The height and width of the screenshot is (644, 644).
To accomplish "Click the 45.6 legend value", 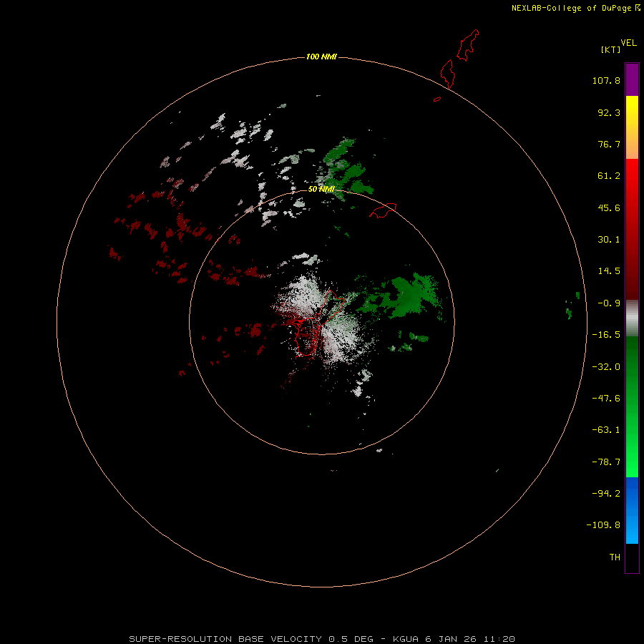I will (x=609, y=208).
